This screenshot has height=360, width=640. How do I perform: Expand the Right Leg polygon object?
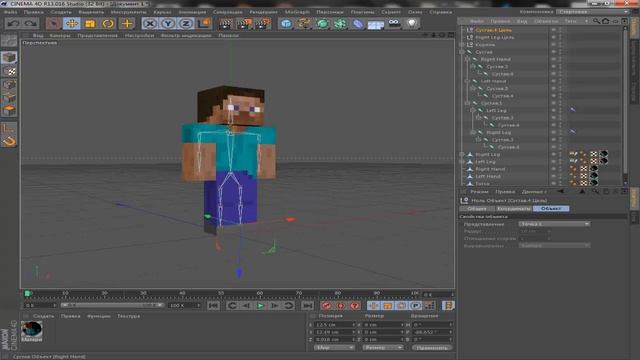[462, 155]
